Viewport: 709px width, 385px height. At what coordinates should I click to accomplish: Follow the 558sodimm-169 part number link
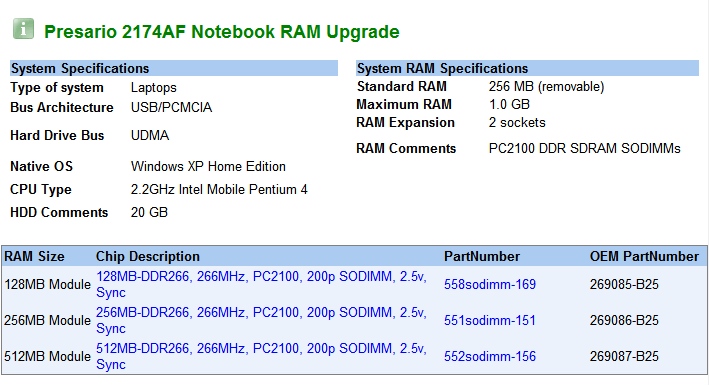[x=490, y=285]
